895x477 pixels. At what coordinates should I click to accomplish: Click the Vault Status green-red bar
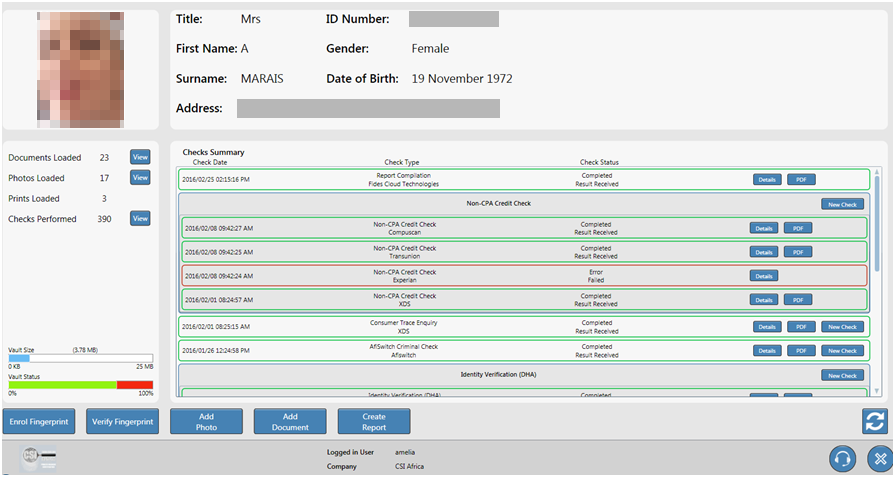80,385
